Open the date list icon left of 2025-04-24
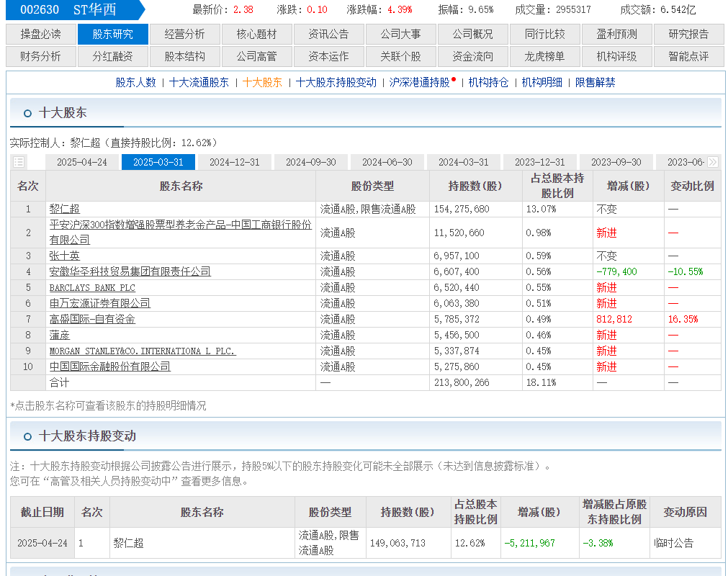The image size is (728, 576). coord(19,162)
